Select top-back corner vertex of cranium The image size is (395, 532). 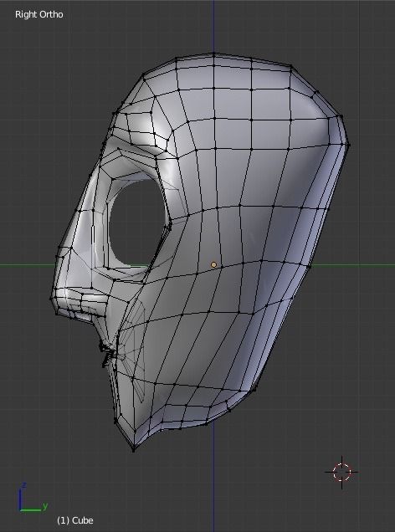click(291, 67)
